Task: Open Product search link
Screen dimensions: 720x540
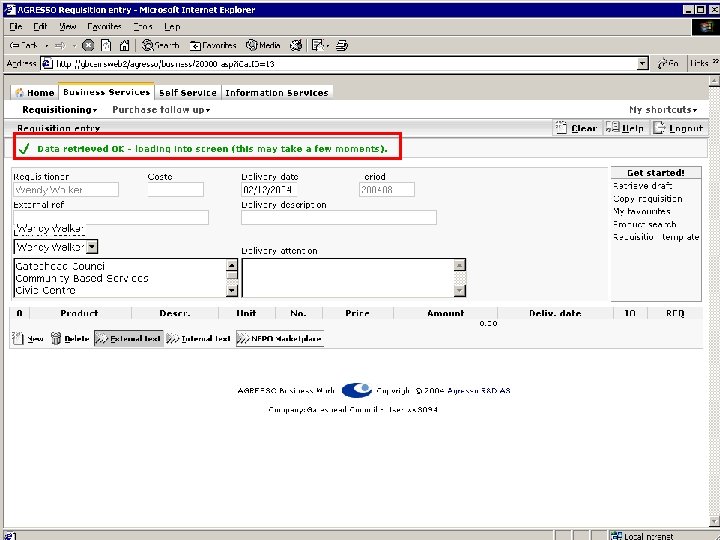Action: coord(644,224)
